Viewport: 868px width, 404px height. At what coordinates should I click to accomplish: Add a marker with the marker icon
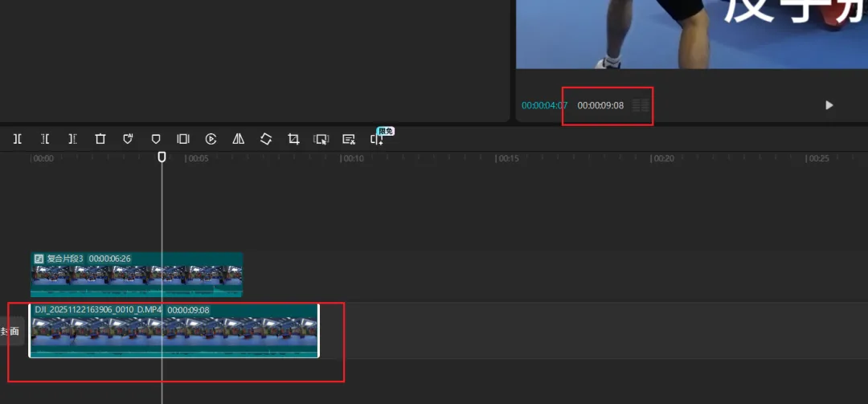(156, 139)
